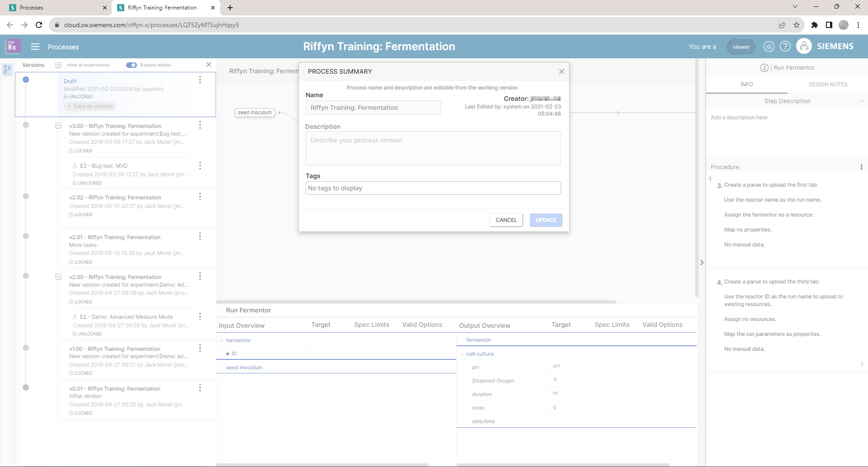Switch to the Processes browser tab
The image size is (868, 467).
(55, 7)
